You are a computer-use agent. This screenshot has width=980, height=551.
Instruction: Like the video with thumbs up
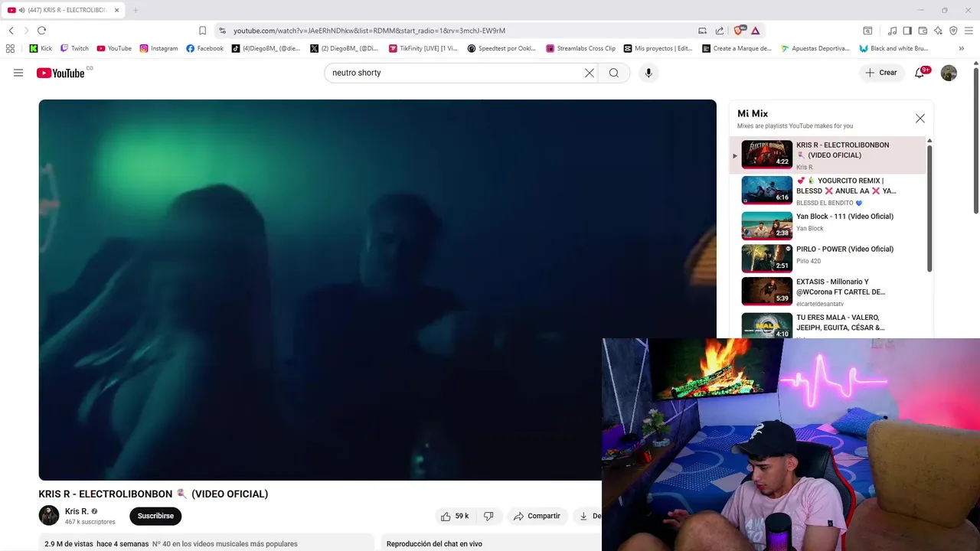point(455,516)
